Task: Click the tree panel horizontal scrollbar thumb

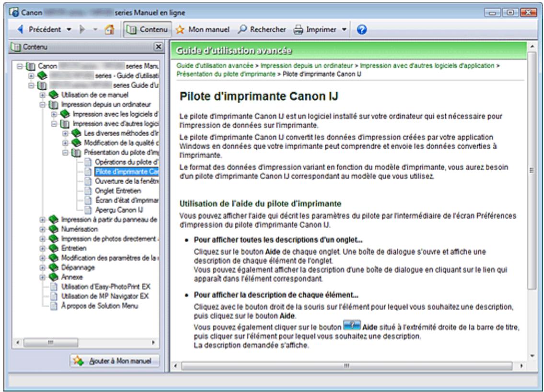Action: 51,343
